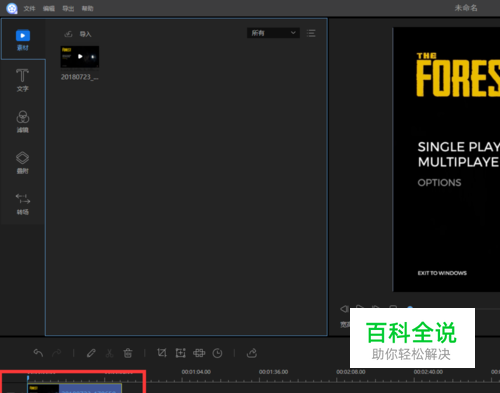
Task: Open the 滤镜 filters panel
Action: click(23, 122)
